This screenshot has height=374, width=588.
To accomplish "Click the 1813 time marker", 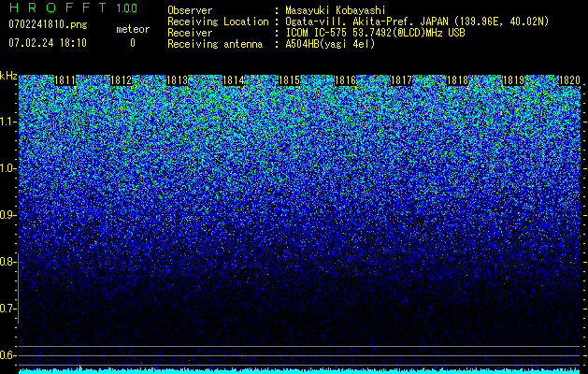I will (x=177, y=80).
